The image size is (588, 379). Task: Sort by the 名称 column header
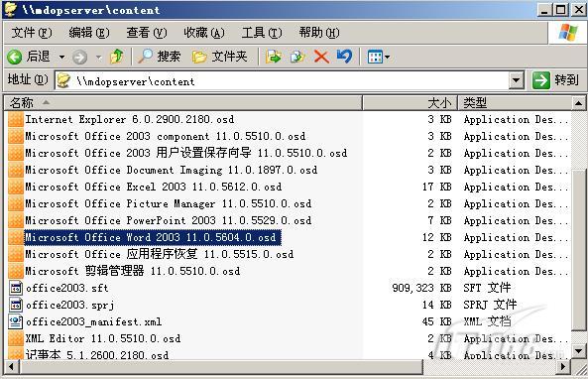(183, 102)
